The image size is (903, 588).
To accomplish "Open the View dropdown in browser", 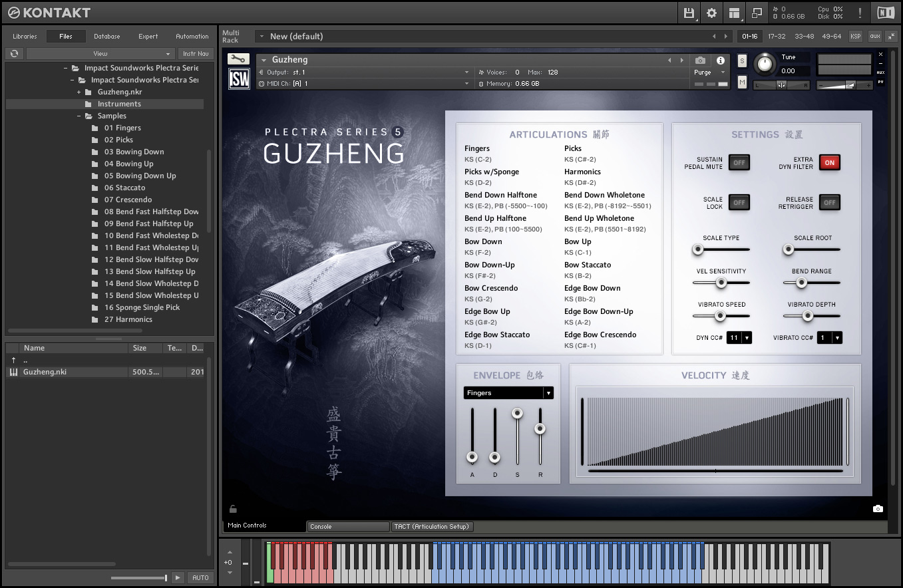I will pos(100,54).
